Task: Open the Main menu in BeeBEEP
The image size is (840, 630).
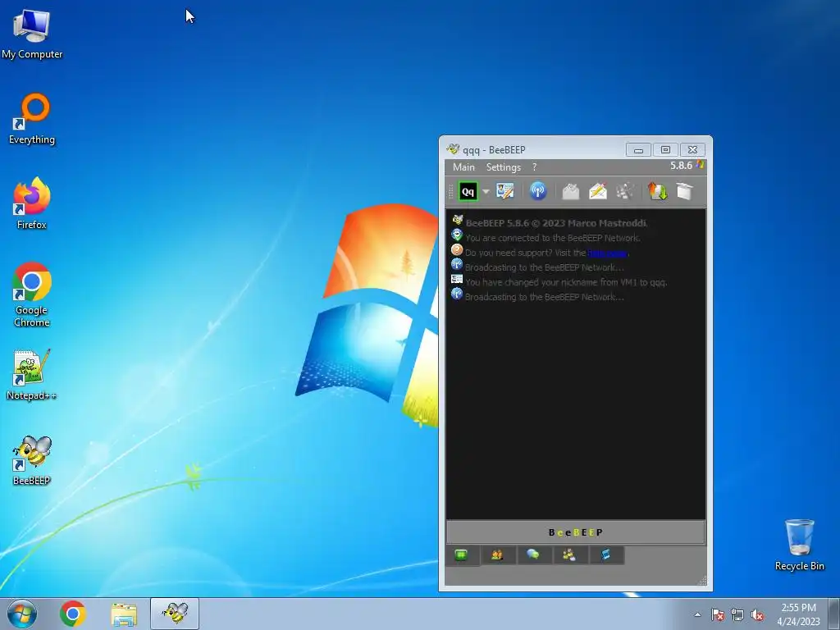Action: (463, 167)
